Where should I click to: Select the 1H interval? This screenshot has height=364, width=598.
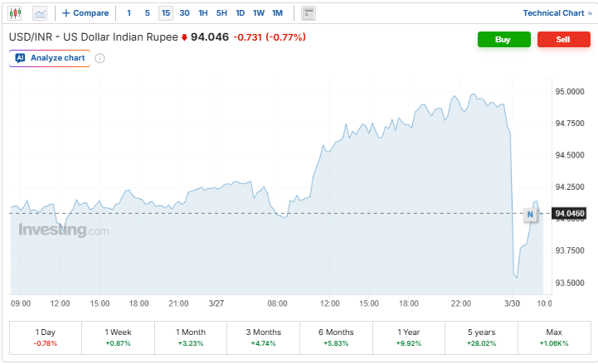(203, 13)
